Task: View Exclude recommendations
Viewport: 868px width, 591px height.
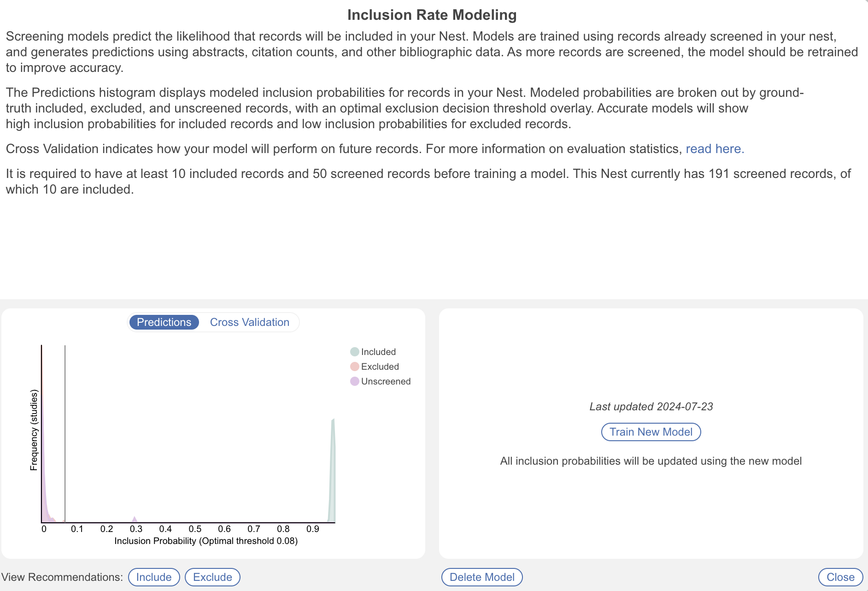Action: click(x=212, y=577)
